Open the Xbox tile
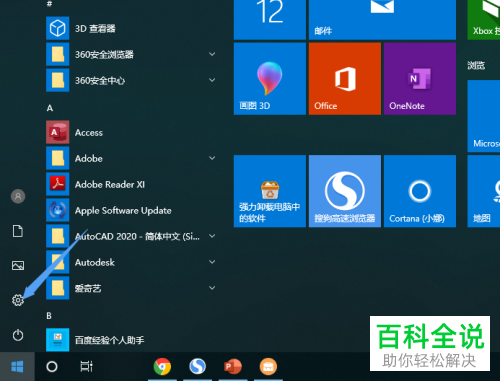500x381 pixels. coord(484,20)
